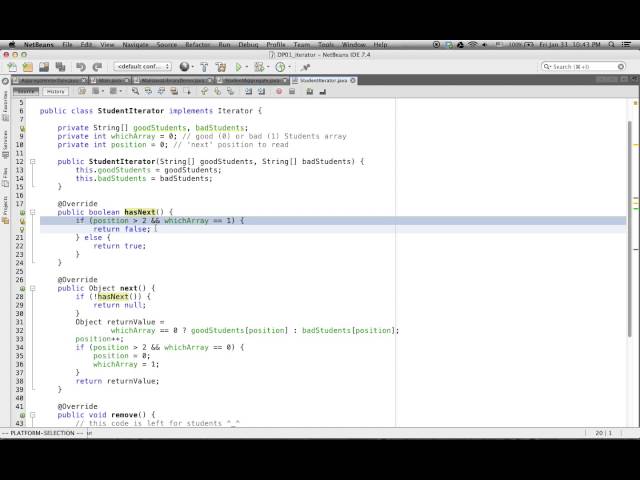640x480 pixels.
Task: Toggle Rectangular Selection mode icon
Action: [187, 91]
